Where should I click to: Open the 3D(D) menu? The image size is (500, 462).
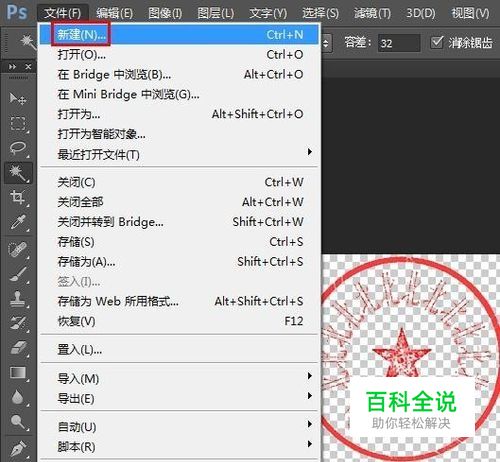coord(421,13)
